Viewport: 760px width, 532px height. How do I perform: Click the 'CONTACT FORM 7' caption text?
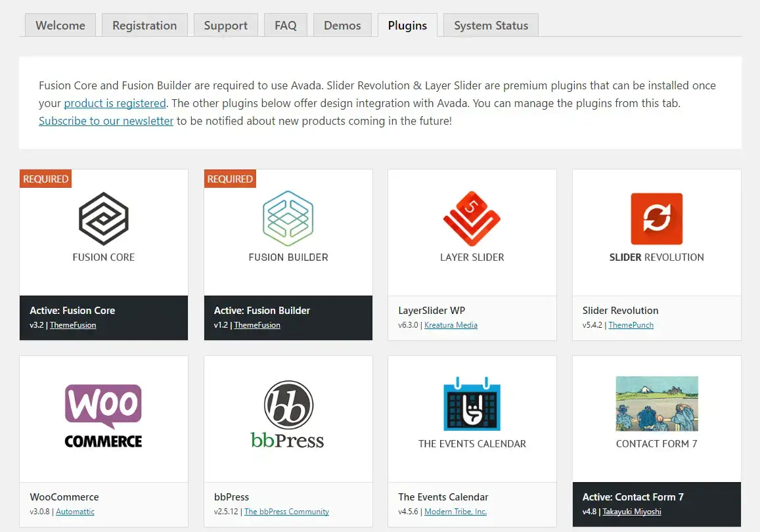656,444
